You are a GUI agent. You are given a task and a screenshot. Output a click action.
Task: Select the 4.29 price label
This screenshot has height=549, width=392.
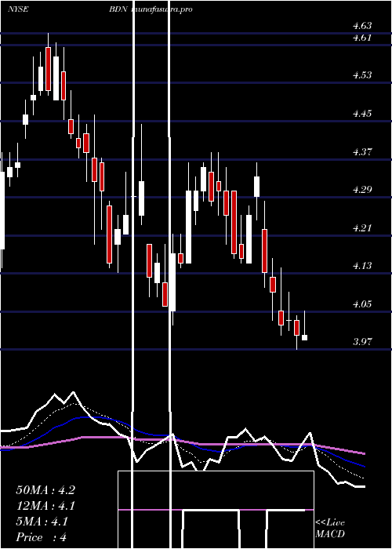pos(362,190)
